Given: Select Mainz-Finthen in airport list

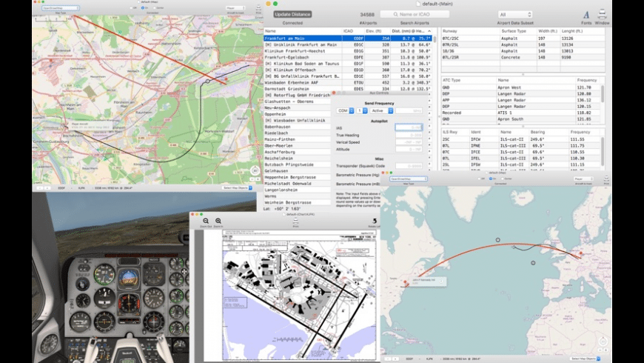Looking at the screenshot, I should pos(297,139).
